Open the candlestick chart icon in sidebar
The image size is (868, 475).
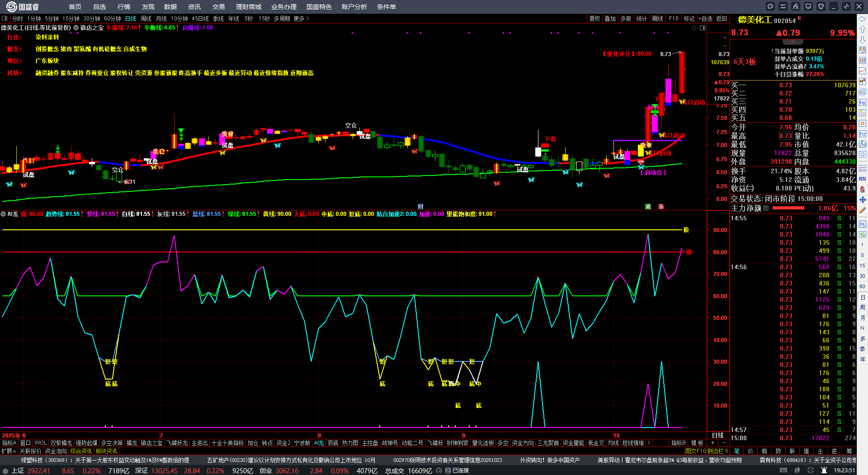tap(863, 81)
